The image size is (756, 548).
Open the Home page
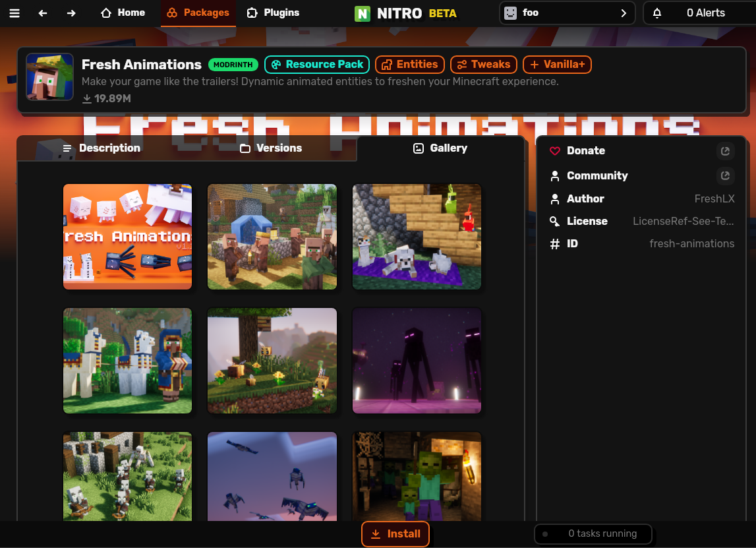(123, 13)
